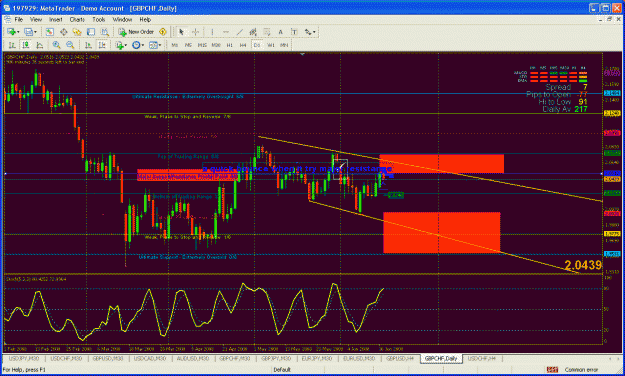The image size is (625, 376).
Task: Open the File menu
Action: [19, 19]
